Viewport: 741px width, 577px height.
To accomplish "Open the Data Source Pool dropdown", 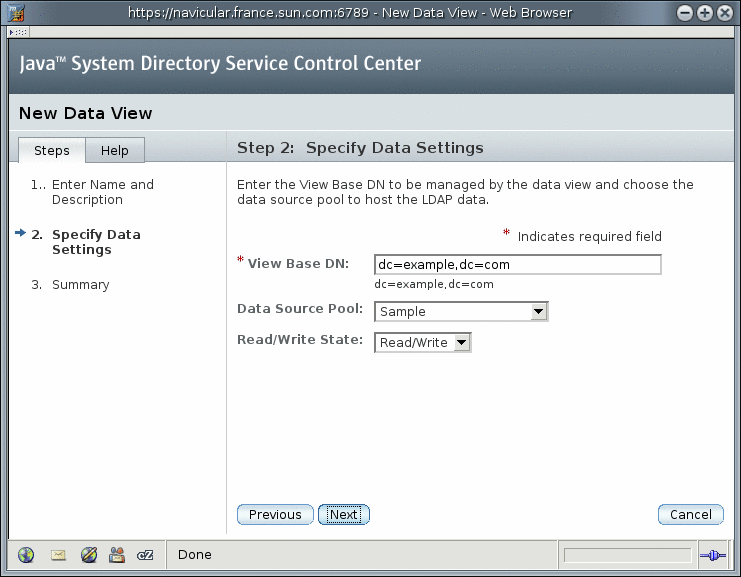I will [461, 311].
